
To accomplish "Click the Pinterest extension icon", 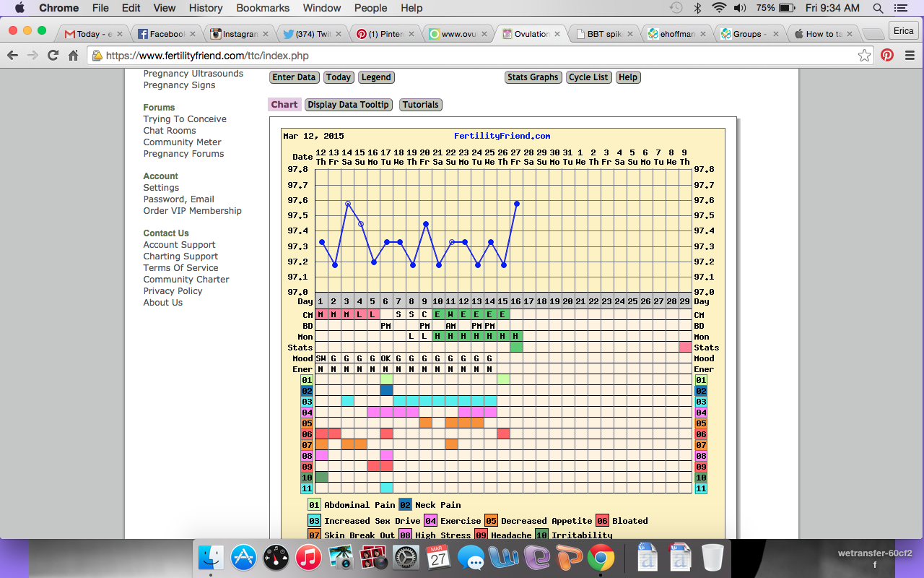I will coord(887,56).
